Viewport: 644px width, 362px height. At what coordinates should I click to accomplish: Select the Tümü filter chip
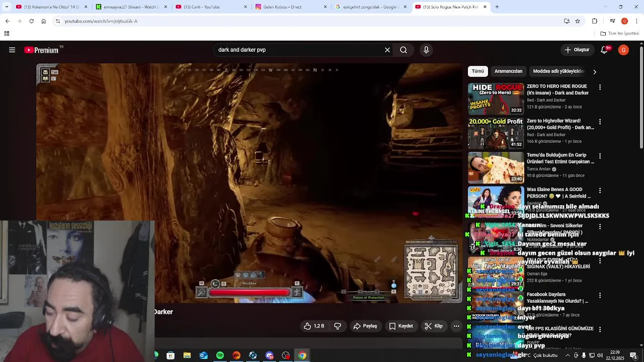478,71
